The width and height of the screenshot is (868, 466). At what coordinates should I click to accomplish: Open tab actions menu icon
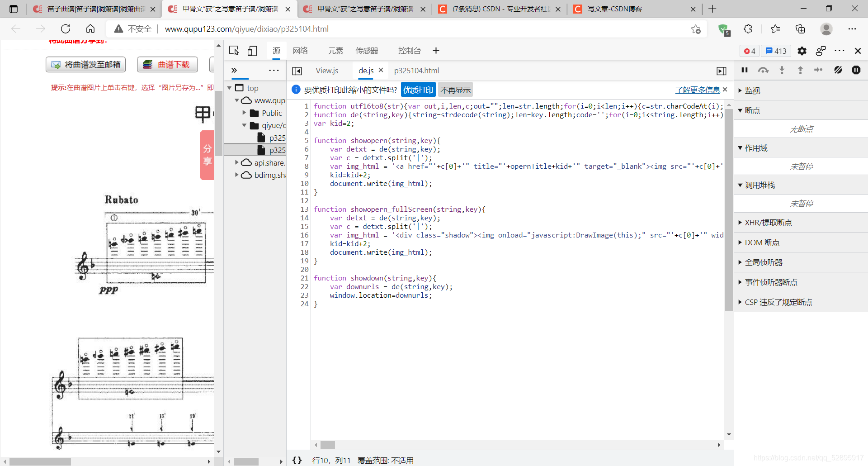coord(14,9)
